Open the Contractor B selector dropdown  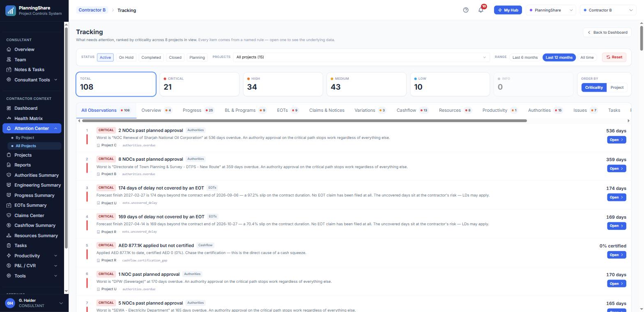point(608,10)
